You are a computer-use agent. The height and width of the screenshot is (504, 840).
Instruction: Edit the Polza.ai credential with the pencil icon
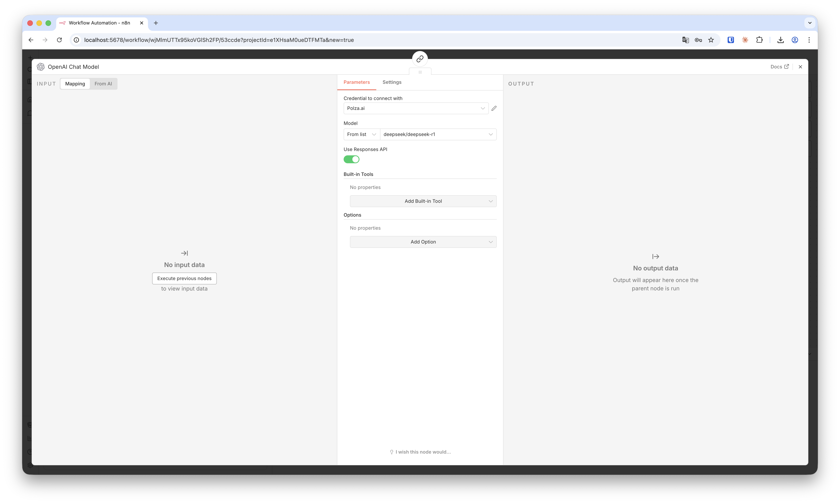tap(494, 108)
